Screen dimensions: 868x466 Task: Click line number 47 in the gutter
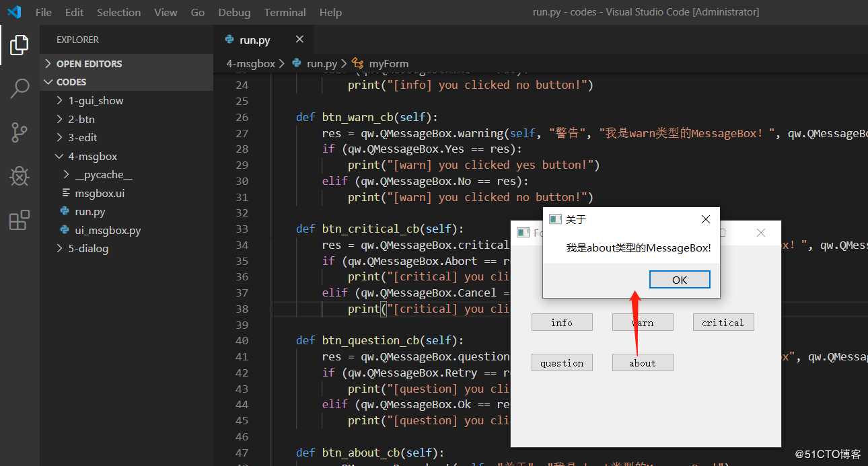[x=242, y=453]
